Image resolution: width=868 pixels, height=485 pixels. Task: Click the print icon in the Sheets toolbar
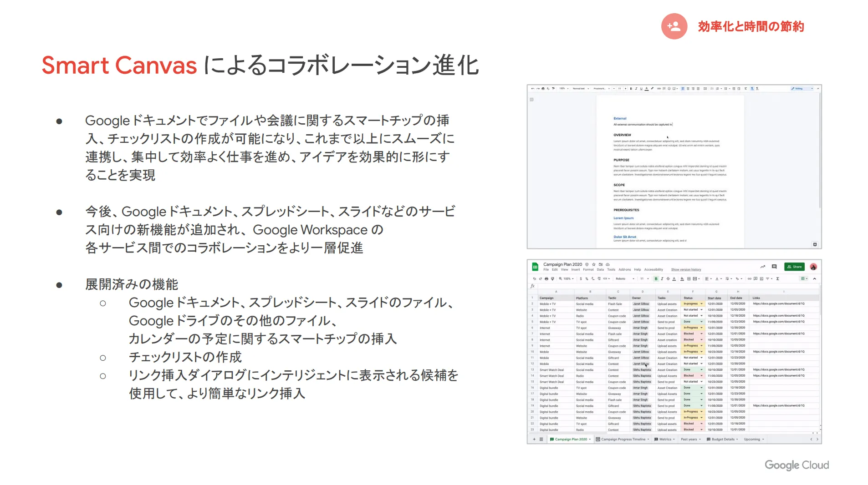click(546, 278)
